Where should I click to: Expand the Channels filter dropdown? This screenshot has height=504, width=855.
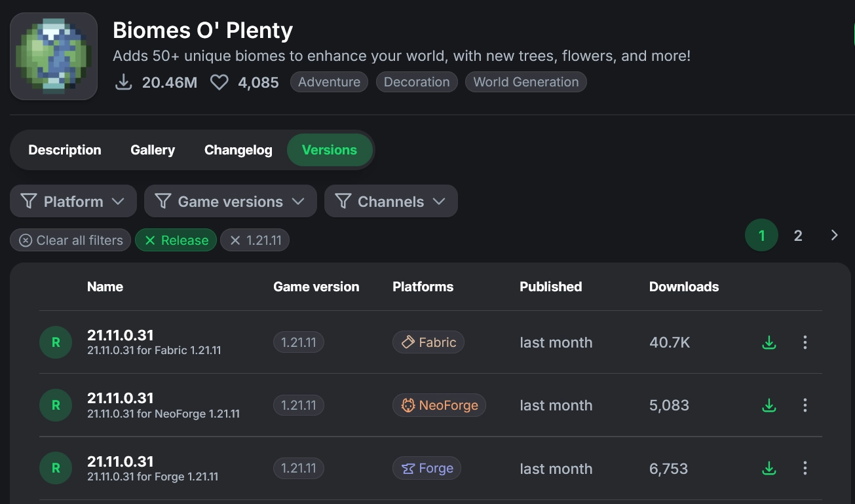pyautogui.click(x=390, y=202)
